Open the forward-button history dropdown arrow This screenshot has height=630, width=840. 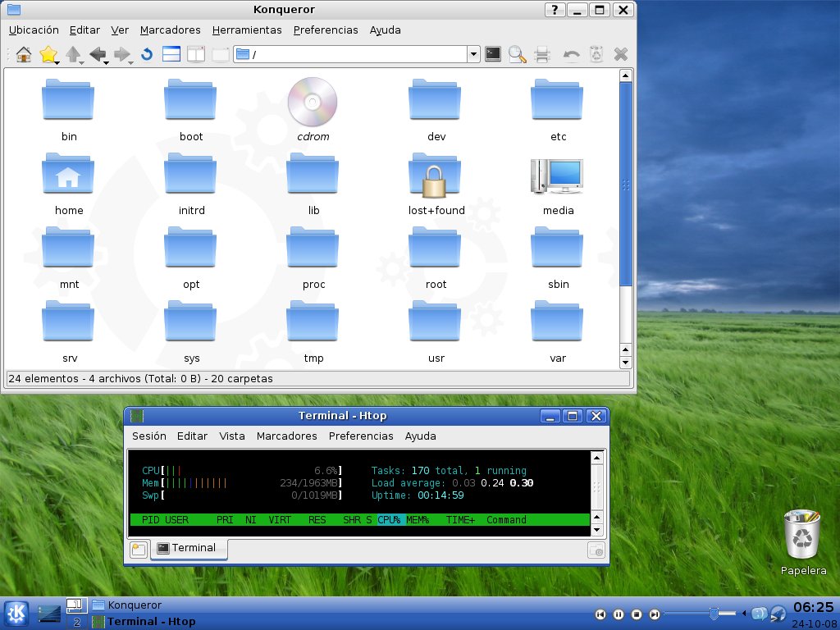[130, 63]
